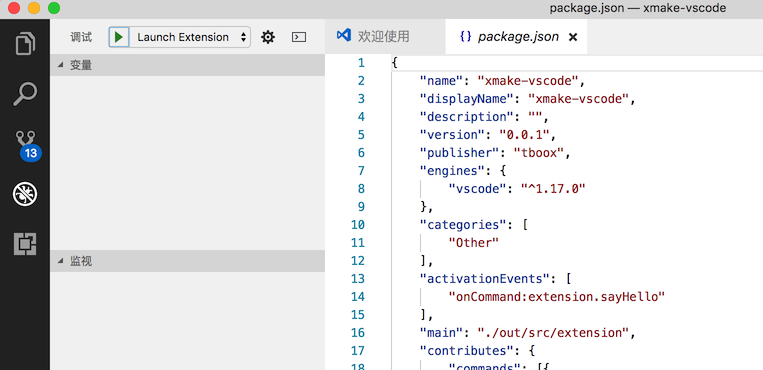The height and width of the screenshot is (370, 763).
Task: Click the "engines" key on line 7
Action: pyautogui.click(x=452, y=171)
